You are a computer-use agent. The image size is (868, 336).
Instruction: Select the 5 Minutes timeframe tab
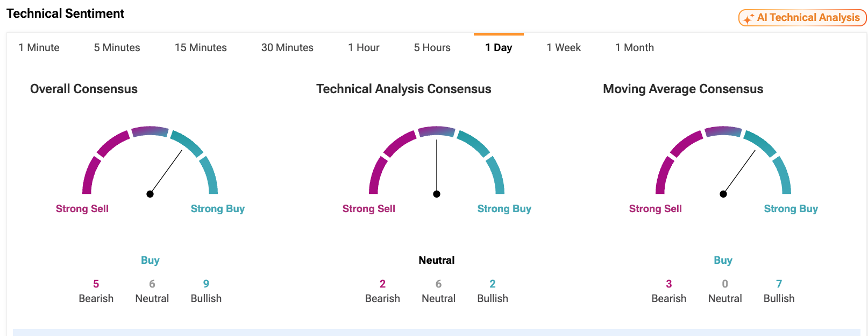[117, 47]
